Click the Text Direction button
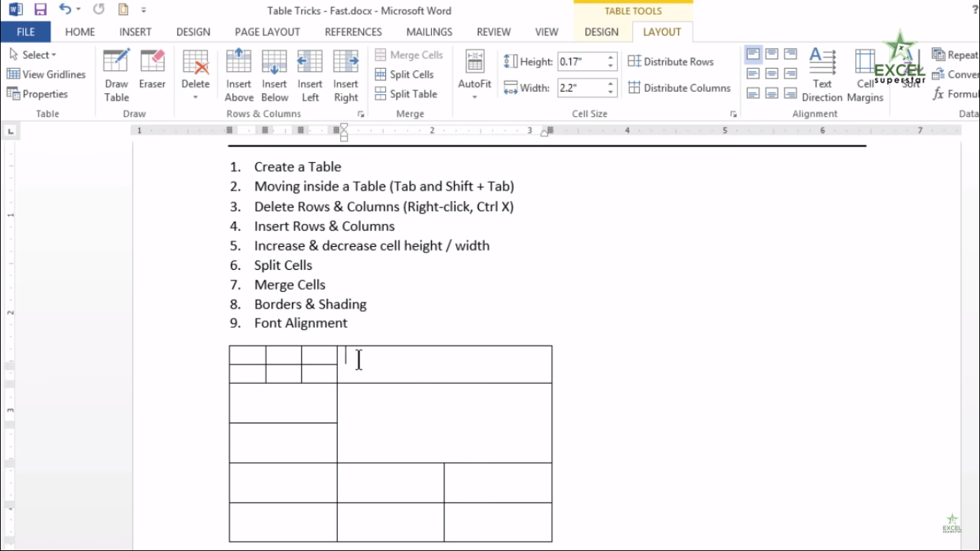The width and height of the screenshot is (980, 551). coord(822,76)
